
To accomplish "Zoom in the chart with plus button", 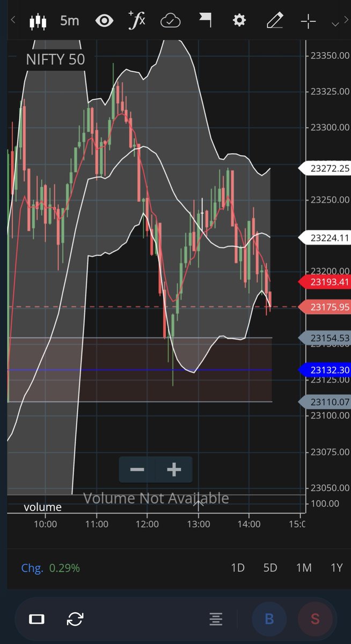I will click(174, 470).
